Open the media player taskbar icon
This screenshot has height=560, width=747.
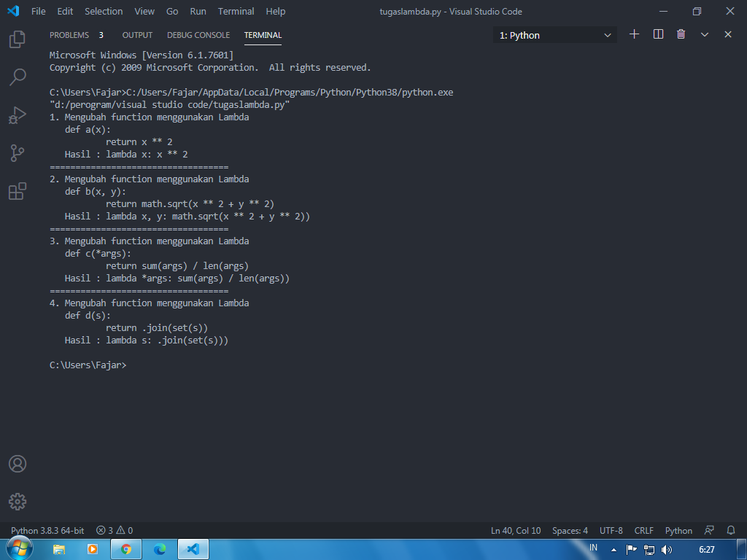pyautogui.click(x=93, y=550)
